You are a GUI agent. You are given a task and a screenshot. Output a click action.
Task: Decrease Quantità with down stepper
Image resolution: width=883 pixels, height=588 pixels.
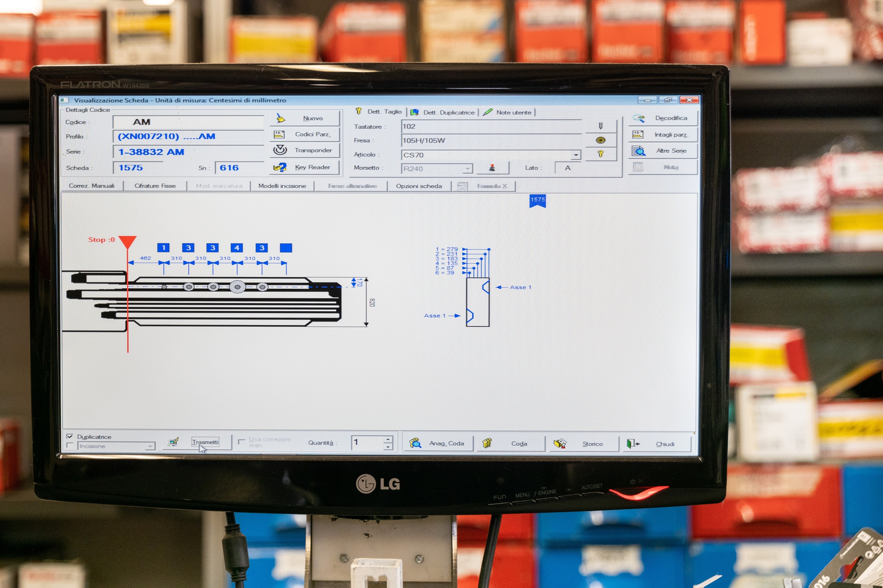388,446
